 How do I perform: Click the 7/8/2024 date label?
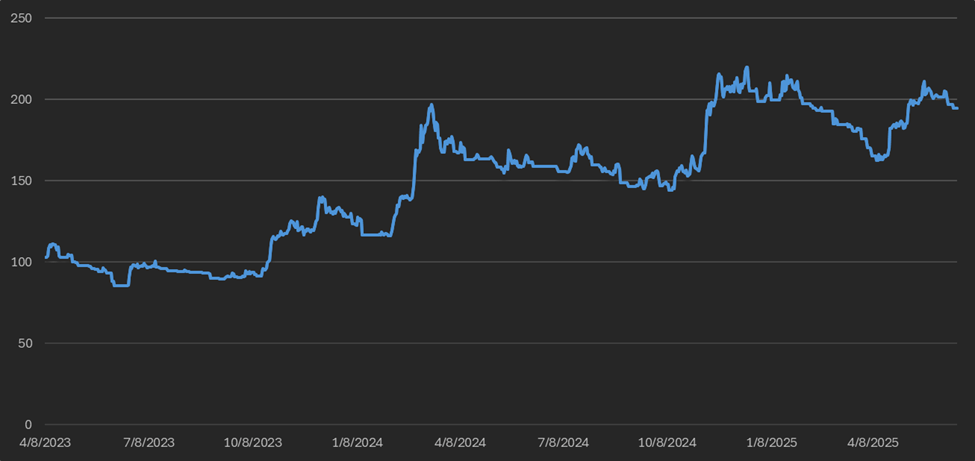(x=563, y=443)
